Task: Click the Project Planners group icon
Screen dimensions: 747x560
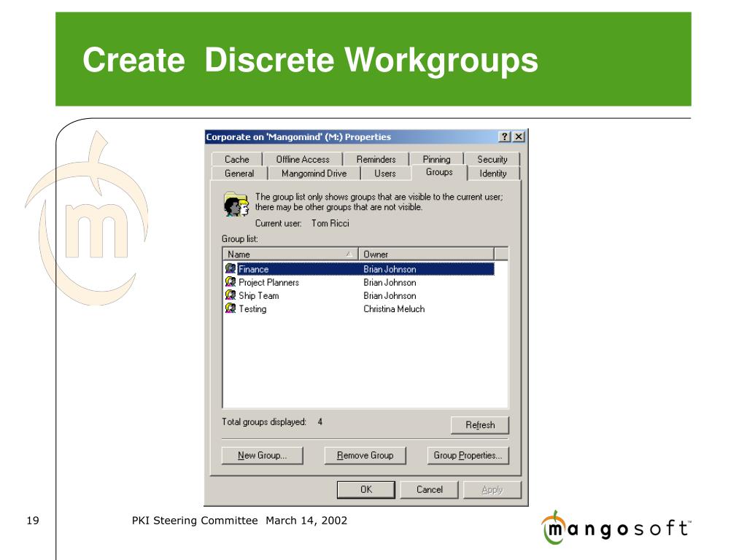Action: pos(231,282)
